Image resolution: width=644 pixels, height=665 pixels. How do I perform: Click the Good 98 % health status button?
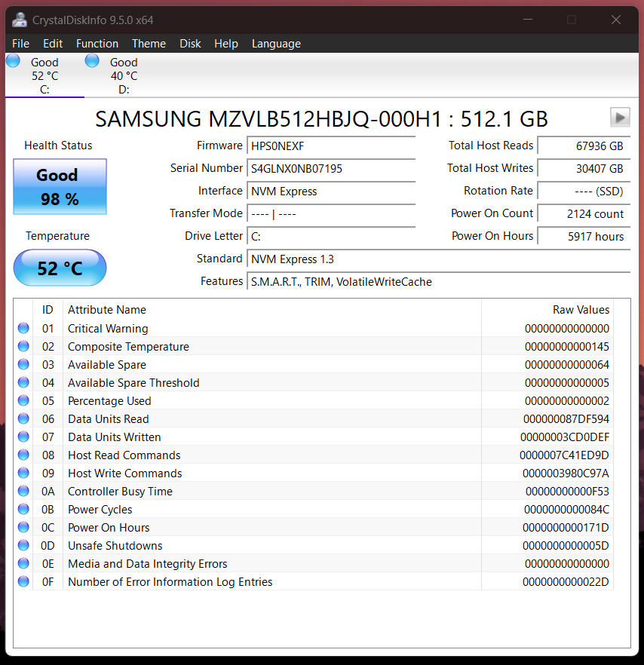60,187
